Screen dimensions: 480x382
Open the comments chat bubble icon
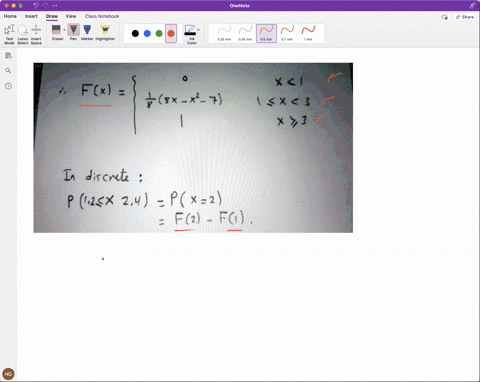(444, 17)
